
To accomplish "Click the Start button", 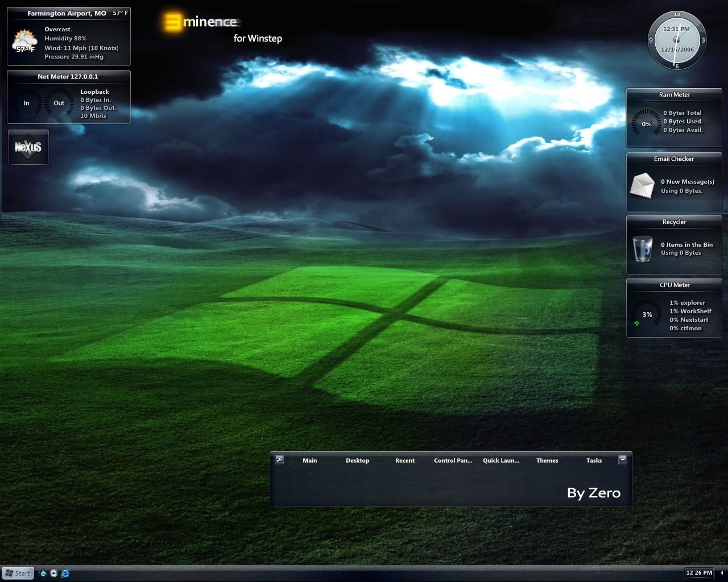I will coord(18,573).
